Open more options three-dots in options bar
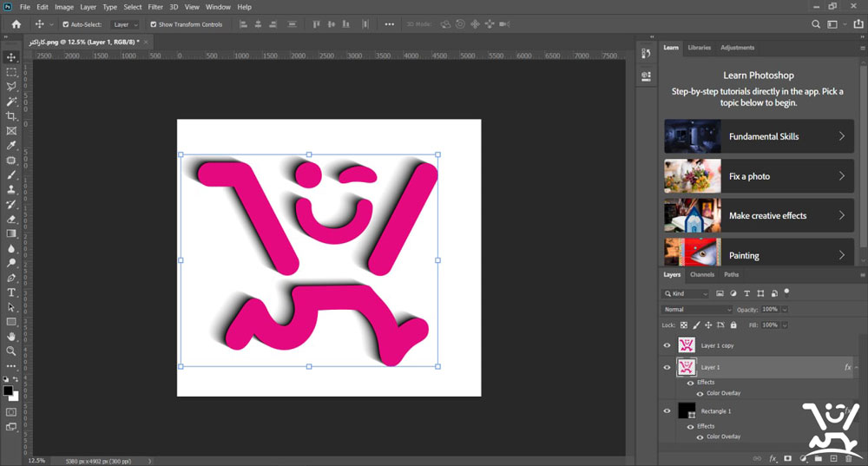Image resolution: width=868 pixels, height=466 pixels. [x=389, y=24]
